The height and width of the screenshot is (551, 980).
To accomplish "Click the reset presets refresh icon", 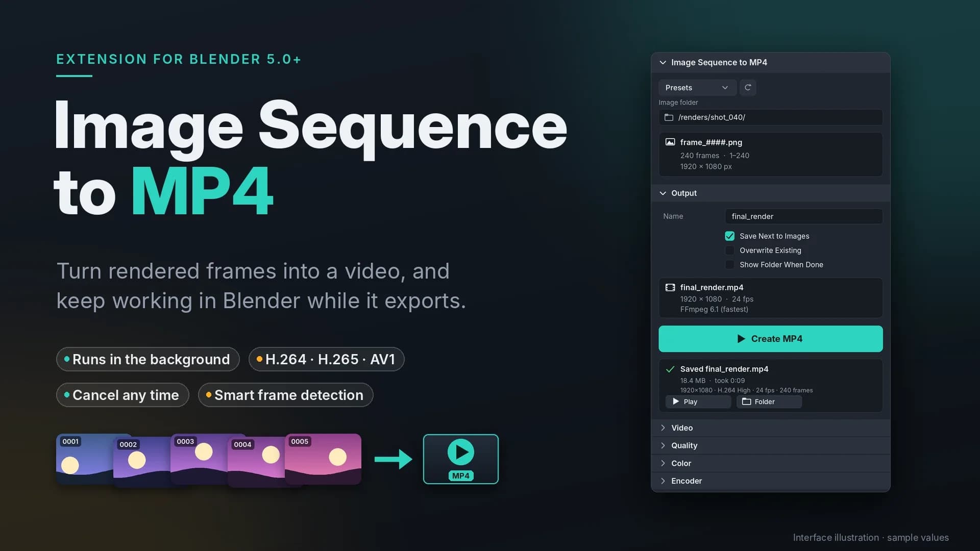I will [748, 87].
